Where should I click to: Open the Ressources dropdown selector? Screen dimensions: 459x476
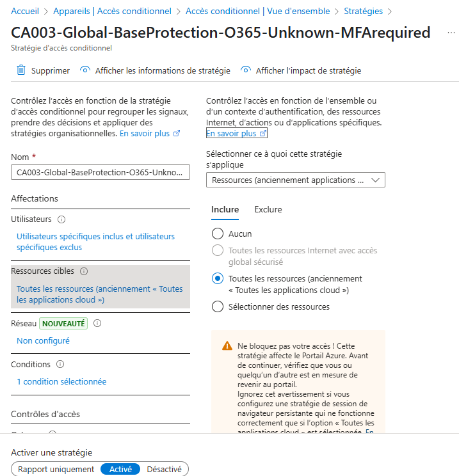point(295,180)
